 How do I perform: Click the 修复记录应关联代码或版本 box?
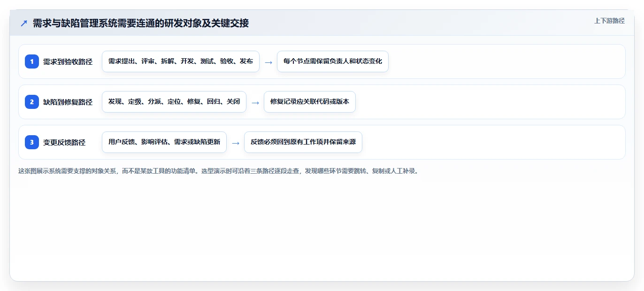click(x=310, y=102)
